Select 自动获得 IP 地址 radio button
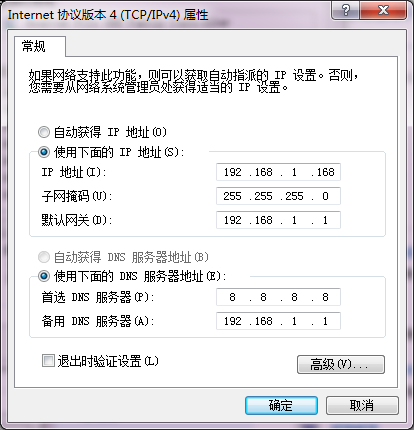The width and height of the screenshot is (414, 430). (44, 132)
